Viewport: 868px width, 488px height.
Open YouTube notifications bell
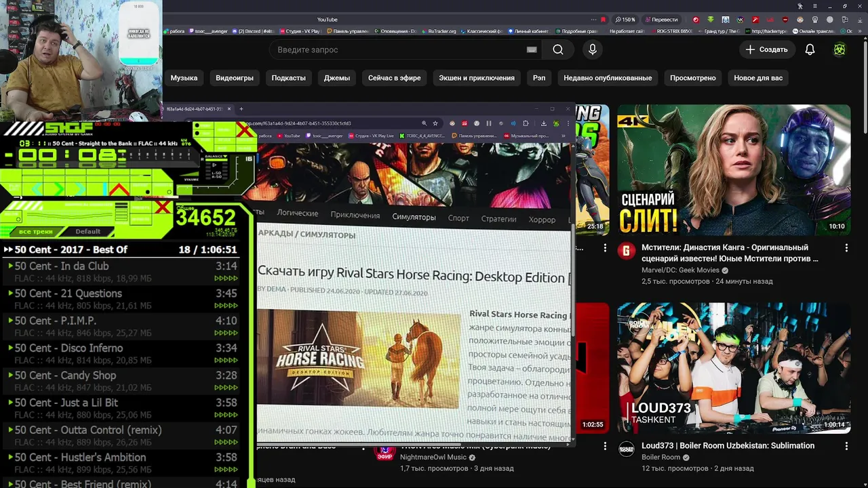pyautogui.click(x=810, y=49)
